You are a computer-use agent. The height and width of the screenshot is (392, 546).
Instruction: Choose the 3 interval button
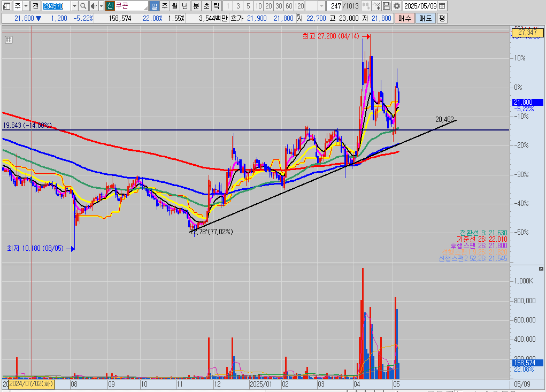click(238, 6)
